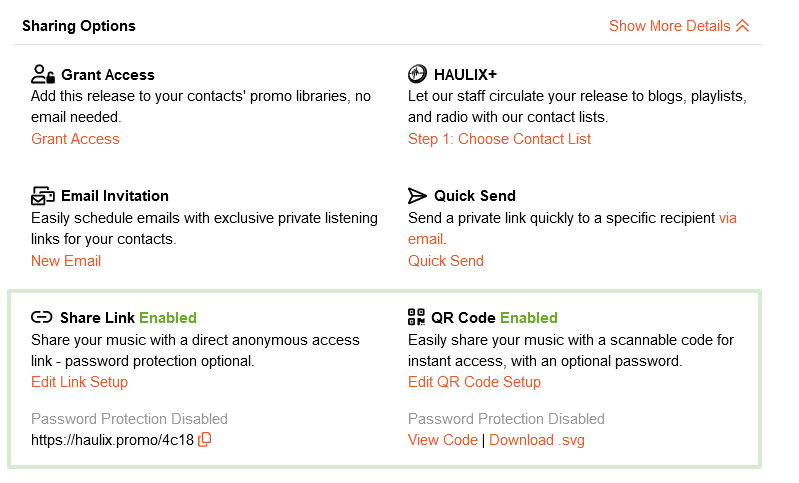799x483 pixels.
Task: Download the QR code .svg file
Action: click(x=537, y=440)
